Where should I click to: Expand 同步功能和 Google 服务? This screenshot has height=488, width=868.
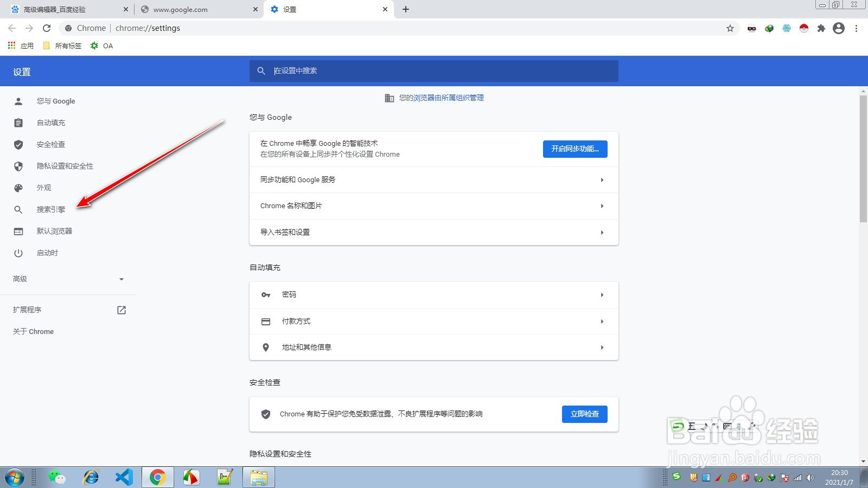(434, 179)
